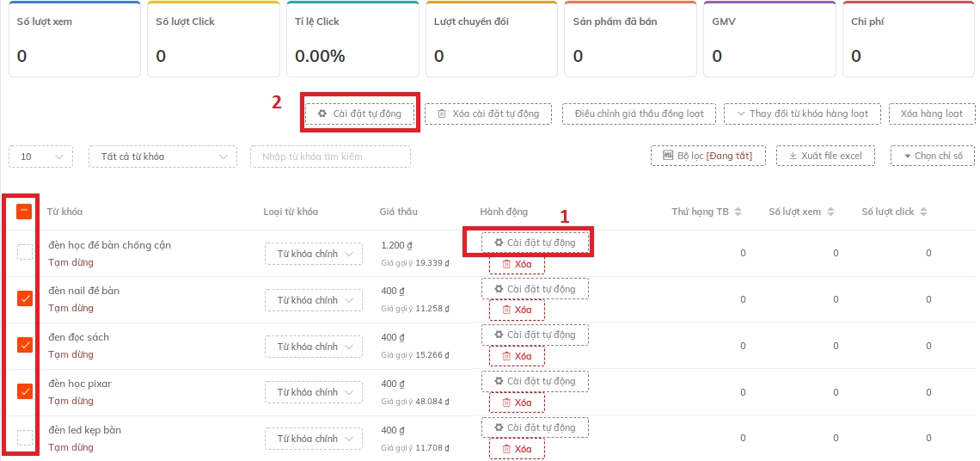980x461 pixels.
Task: Click the Xóa cài đặt tự động trash button
Action: click(487, 114)
